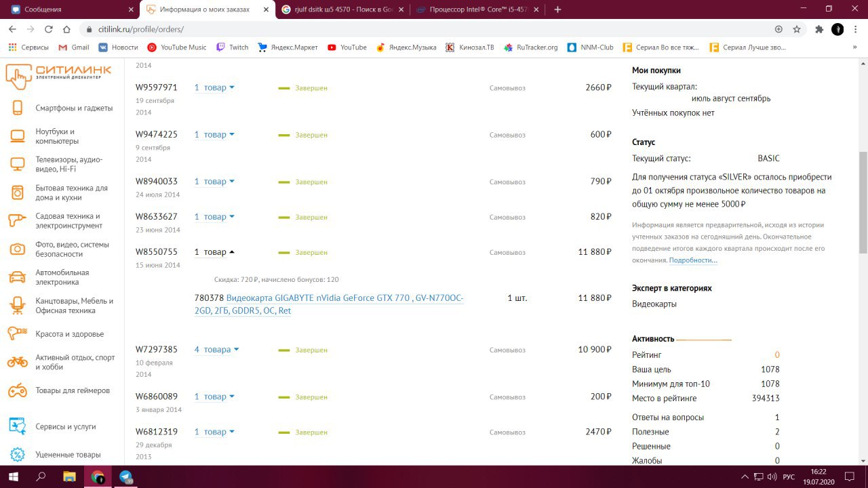The image size is (868, 488).
Task: Open Twitch bookmark
Action: click(x=232, y=47)
